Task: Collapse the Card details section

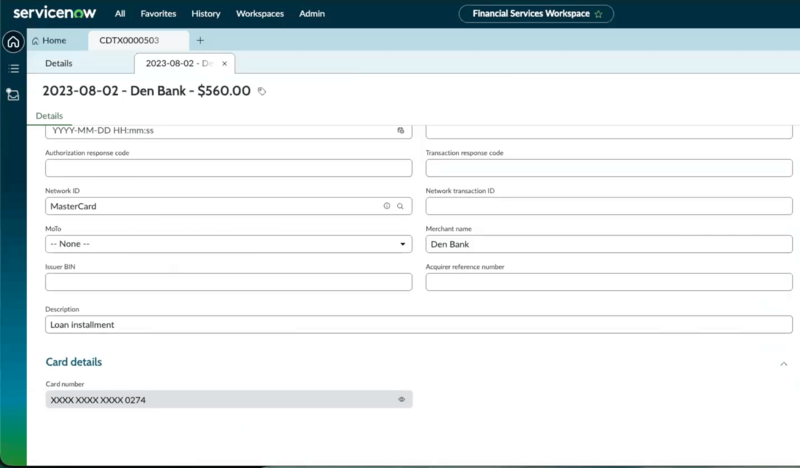Action: [x=784, y=364]
